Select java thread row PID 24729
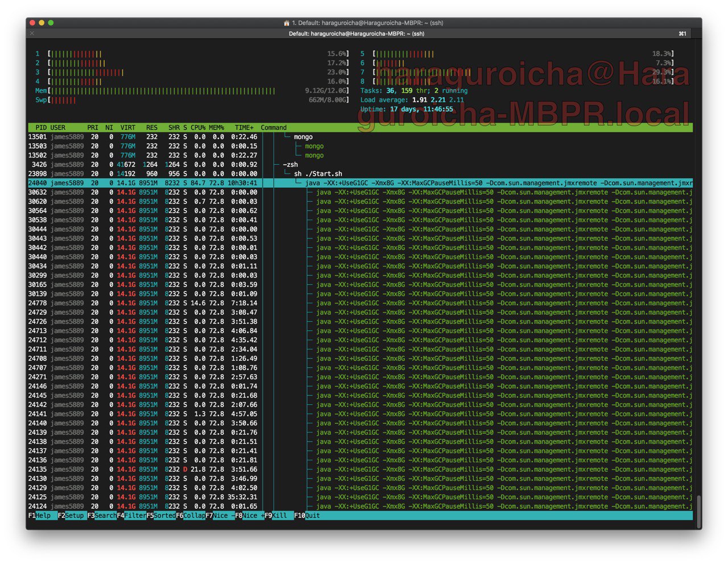 [x=360, y=312]
